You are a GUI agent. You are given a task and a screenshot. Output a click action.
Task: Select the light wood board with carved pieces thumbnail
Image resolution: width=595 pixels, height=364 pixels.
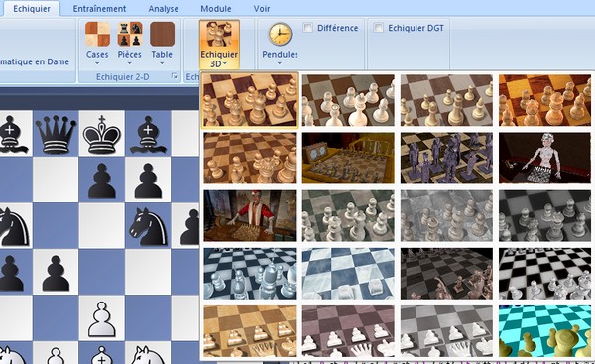coord(250,158)
